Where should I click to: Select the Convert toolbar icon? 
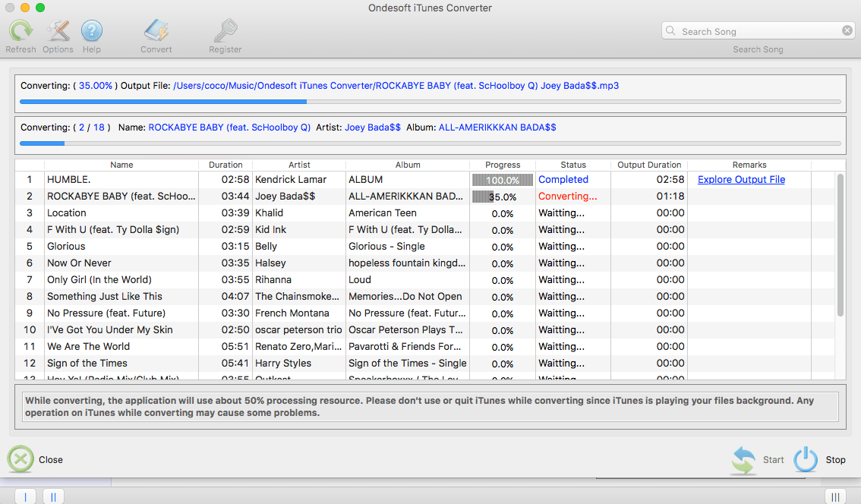pos(156,32)
